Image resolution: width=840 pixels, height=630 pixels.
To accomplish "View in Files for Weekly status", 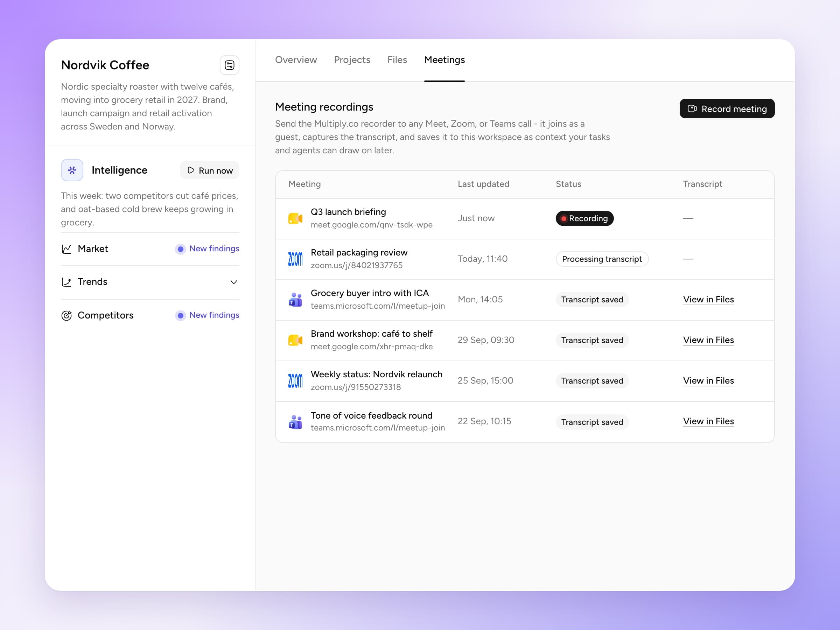I will click(x=708, y=380).
